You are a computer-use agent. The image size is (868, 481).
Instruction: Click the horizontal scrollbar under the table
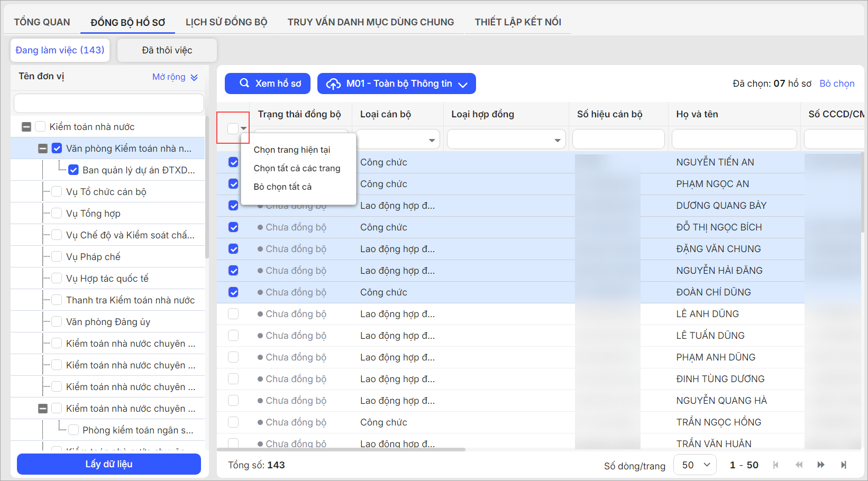point(341,450)
